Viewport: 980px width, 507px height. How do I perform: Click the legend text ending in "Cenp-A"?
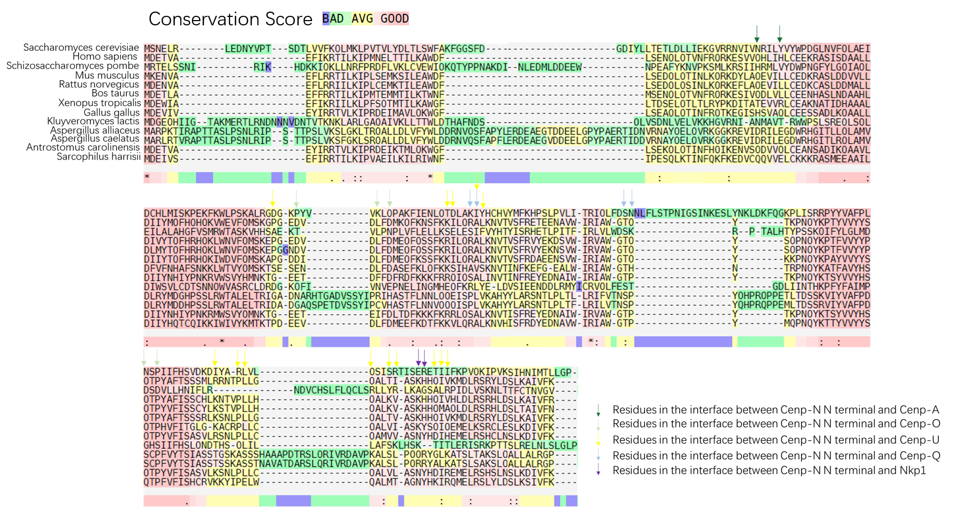click(x=776, y=410)
